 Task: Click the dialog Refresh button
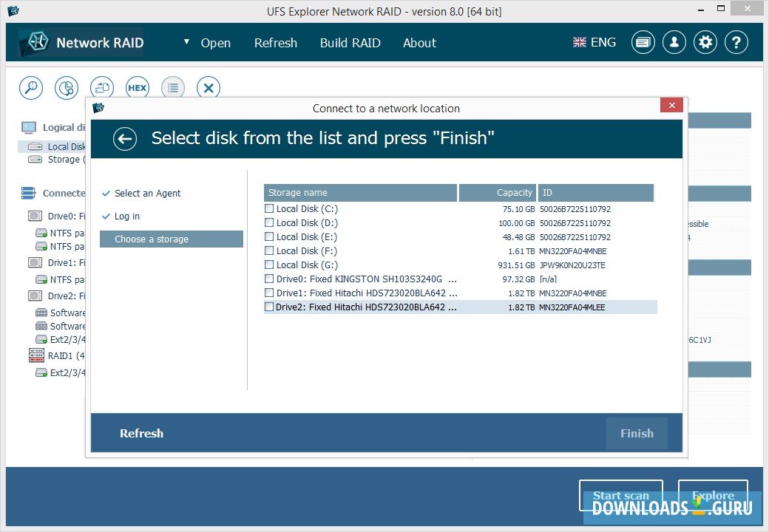[142, 434]
